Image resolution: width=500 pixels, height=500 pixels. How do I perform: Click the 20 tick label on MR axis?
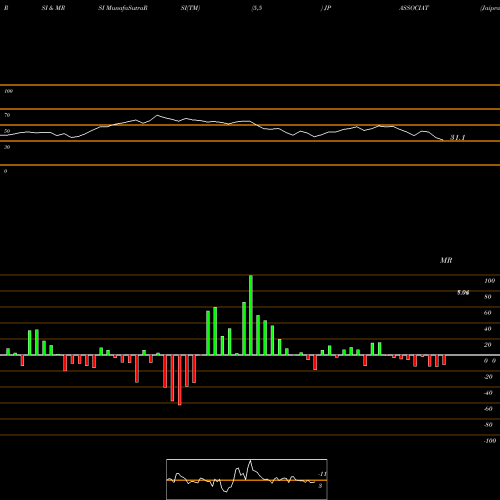pyautogui.click(x=488, y=345)
